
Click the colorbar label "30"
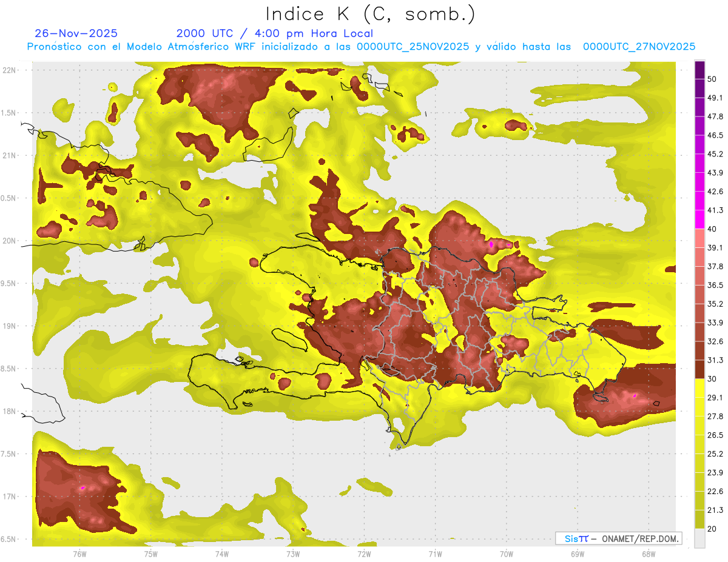tap(712, 379)
